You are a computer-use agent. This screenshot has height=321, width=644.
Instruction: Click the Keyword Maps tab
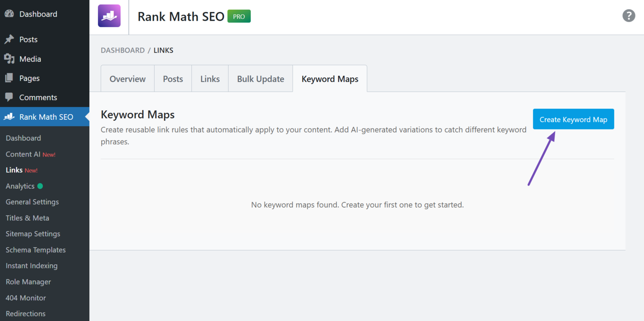[330, 78]
